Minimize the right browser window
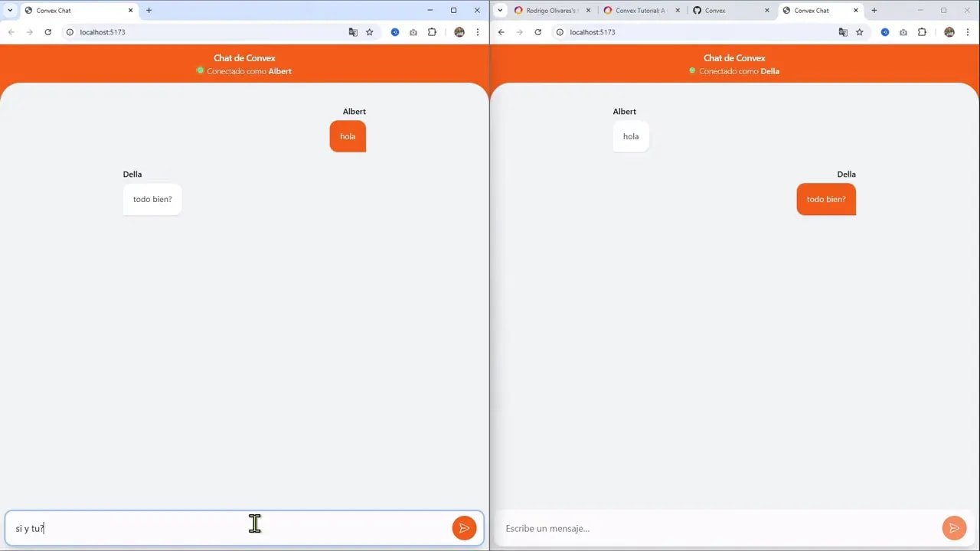This screenshot has height=551, width=980. (x=920, y=11)
